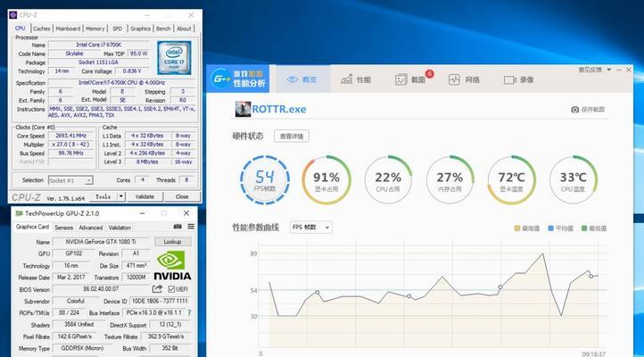Switch to the Validation tab in GPU-Z

(x=120, y=228)
